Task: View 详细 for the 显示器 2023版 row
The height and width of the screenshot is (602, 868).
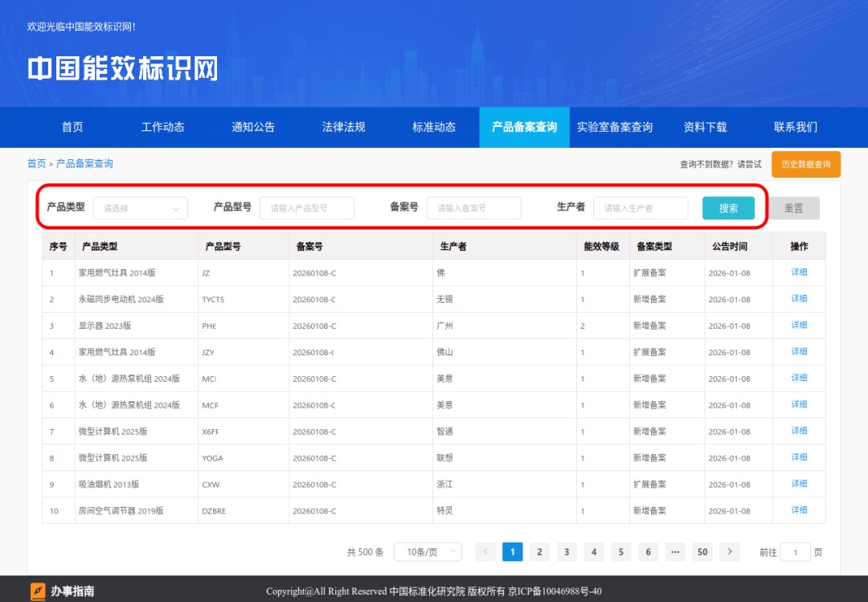Action: (x=799, y=326)
